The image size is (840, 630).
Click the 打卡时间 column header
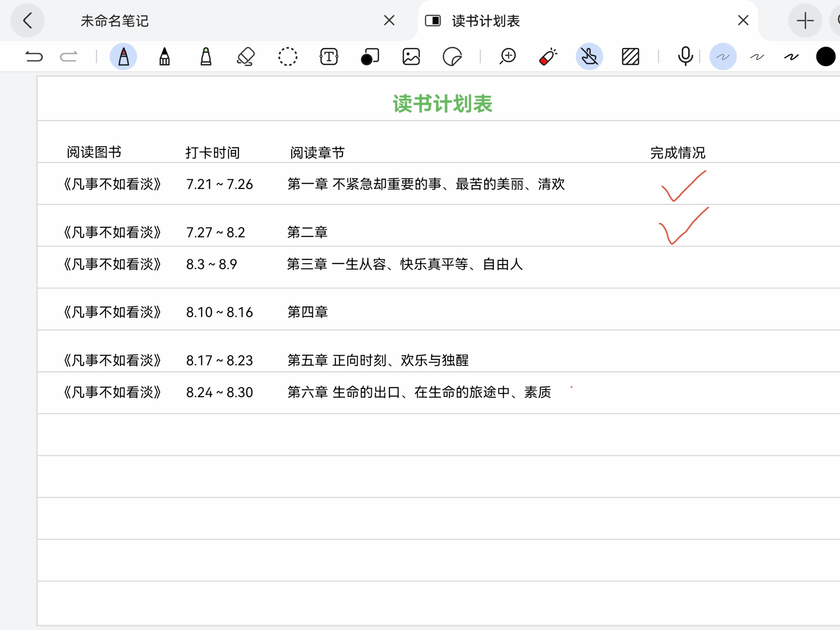pos(212,152)
